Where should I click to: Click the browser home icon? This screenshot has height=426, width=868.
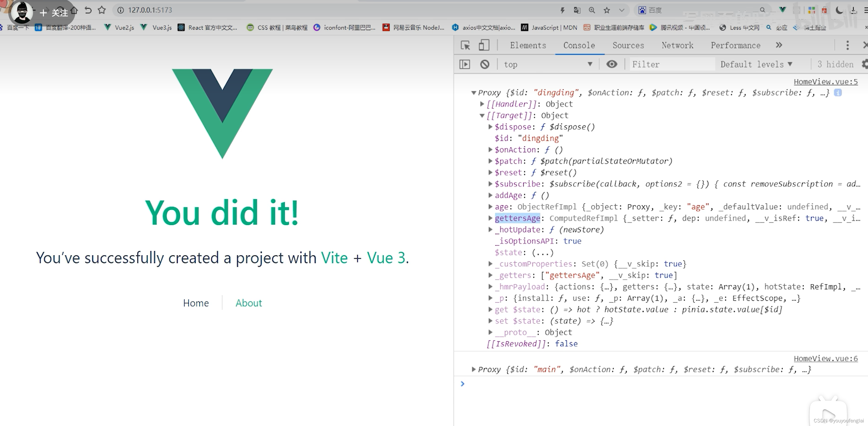point(74,10)
